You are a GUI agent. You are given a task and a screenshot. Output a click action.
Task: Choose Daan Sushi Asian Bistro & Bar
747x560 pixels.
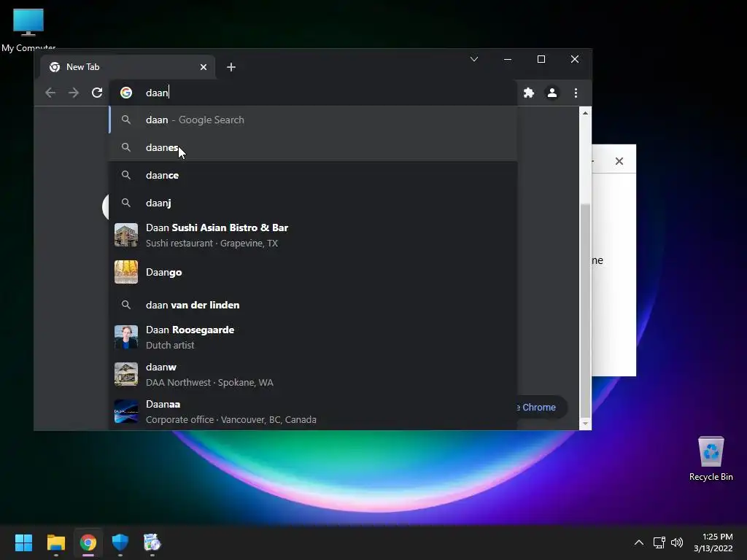coord(314,236)
